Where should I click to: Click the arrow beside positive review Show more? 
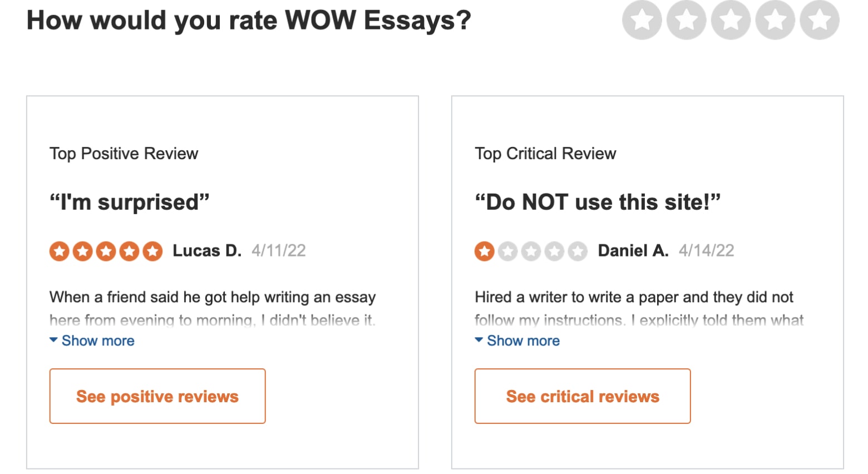53,340
